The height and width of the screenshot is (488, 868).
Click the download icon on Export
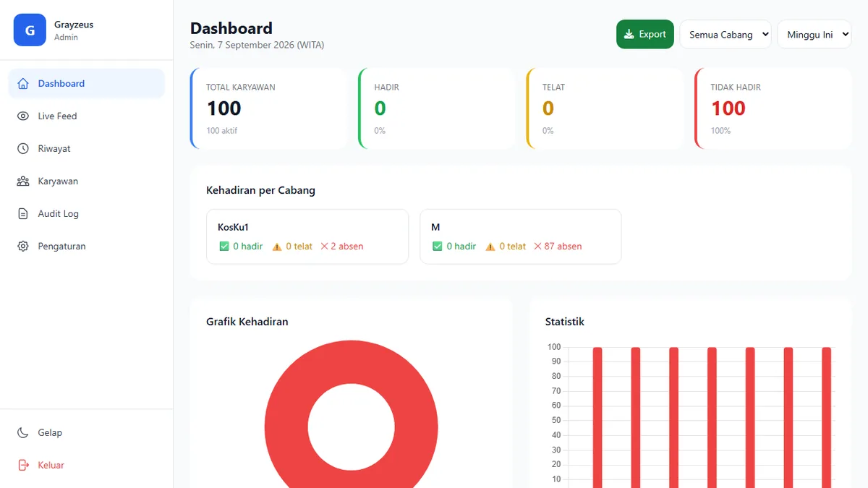click(629, 34)
